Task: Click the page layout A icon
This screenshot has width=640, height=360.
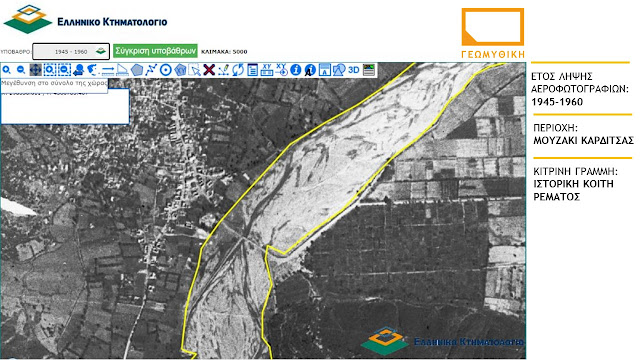Action: coord(324,70)
